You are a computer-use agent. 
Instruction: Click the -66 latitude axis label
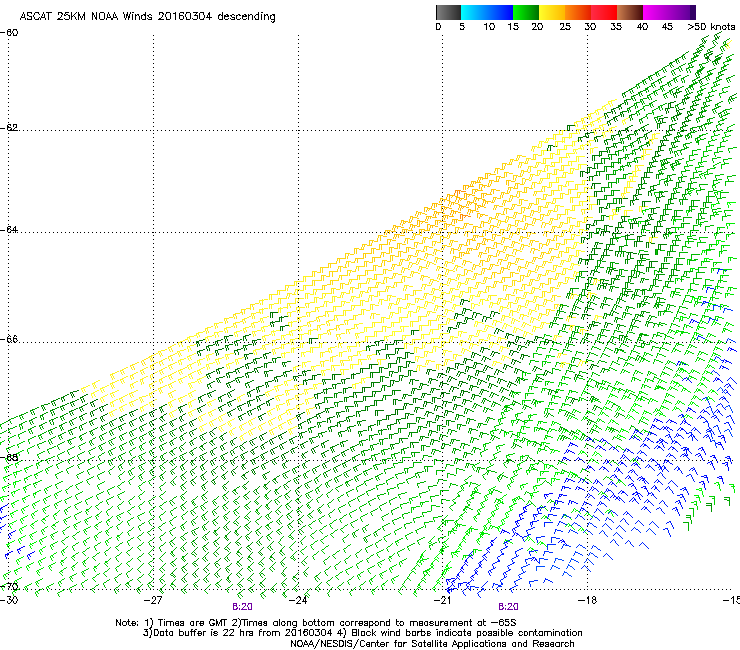[9, 340]
